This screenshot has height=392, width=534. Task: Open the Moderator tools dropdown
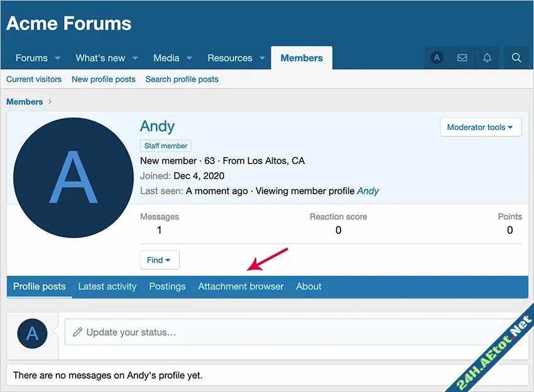[x=481, y=127]
